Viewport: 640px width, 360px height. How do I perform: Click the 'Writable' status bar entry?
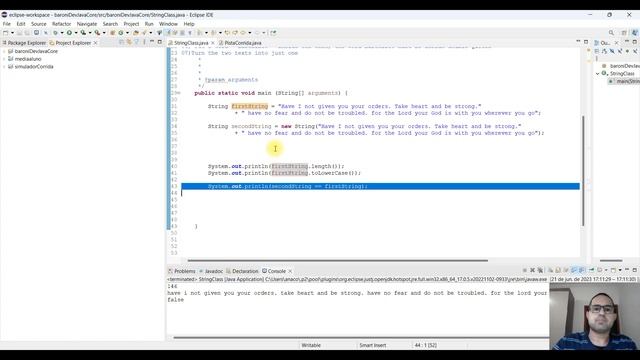pyautogui.click(x=311, y=345)
